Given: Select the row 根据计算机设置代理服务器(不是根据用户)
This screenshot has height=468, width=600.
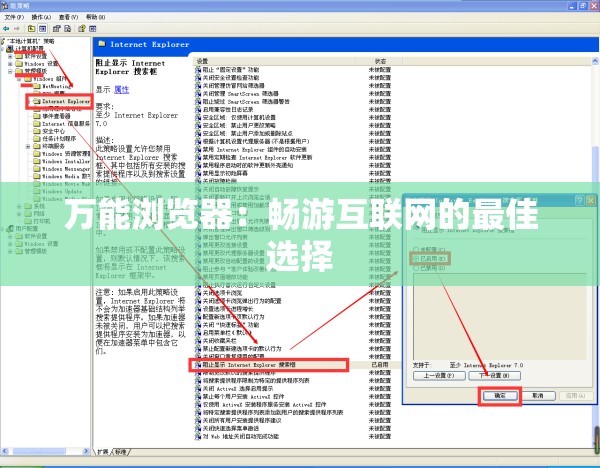Looking at the screenshot, I should (298, 142).
